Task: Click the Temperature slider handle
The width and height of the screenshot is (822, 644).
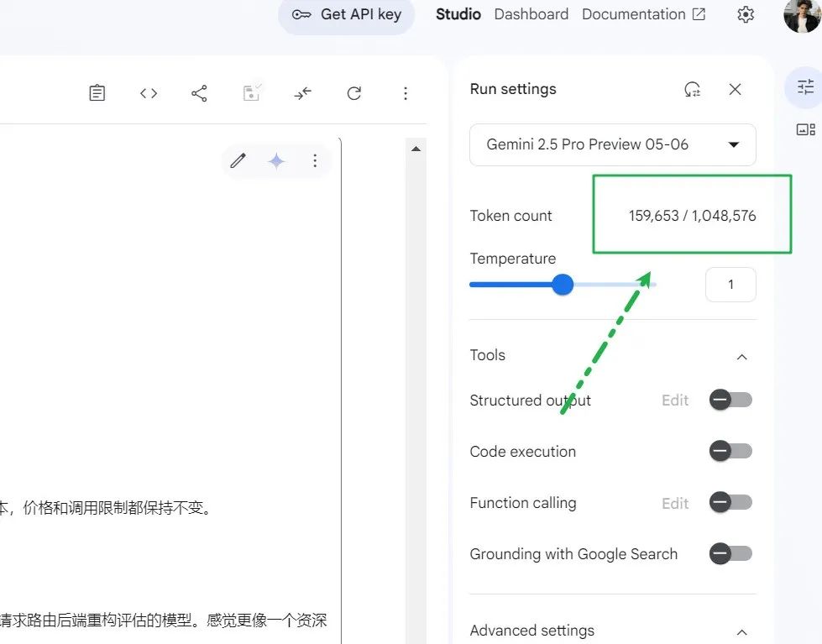Action: pos(563,285)
